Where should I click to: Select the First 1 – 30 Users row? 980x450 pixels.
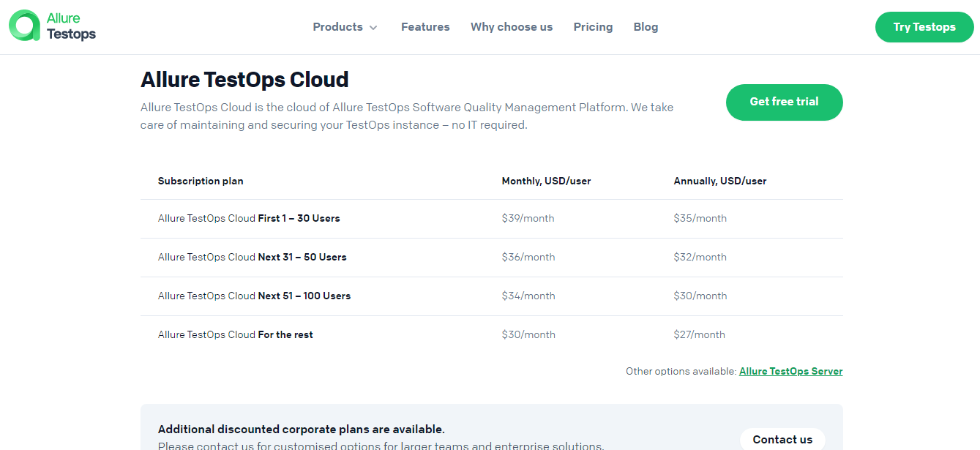click(249, 218)
